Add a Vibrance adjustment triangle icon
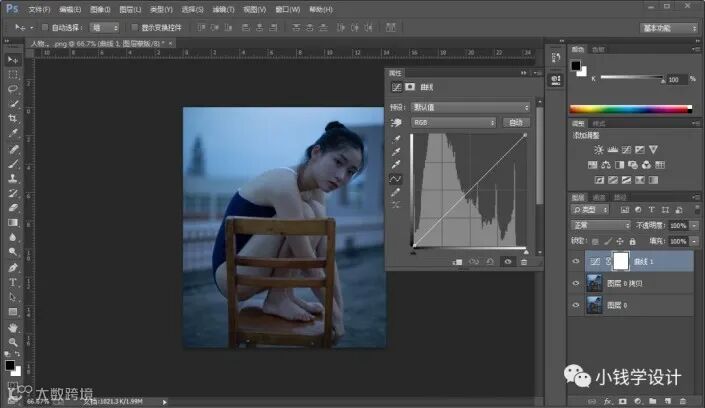705x408 pixels. pyautogui.click(x=653, y=149)
